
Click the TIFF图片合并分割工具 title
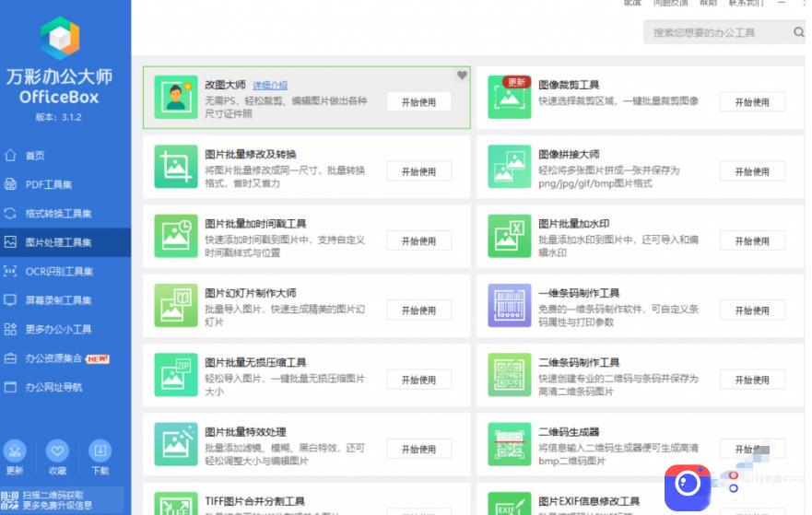click(x=254, y=501)
